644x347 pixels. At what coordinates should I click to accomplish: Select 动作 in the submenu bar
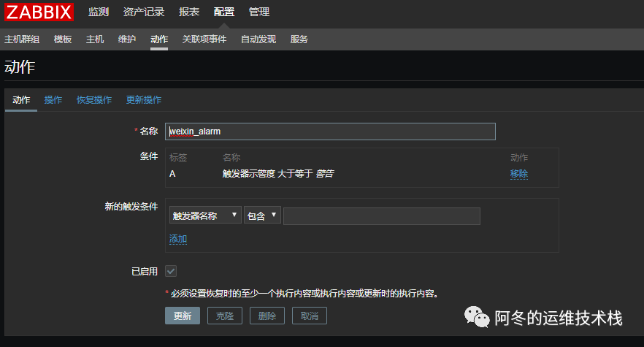tap(159, 39)
